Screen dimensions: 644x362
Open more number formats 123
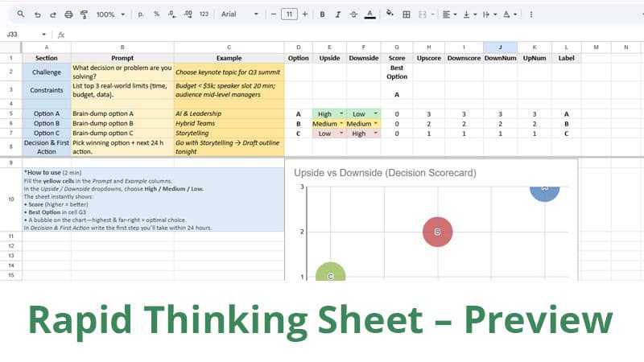(204, 14)
